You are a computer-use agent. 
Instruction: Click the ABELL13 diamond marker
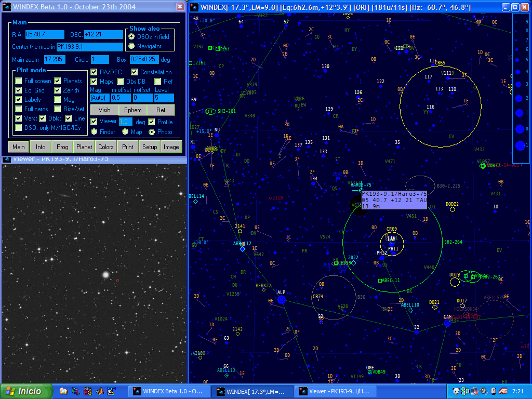[x=227, y=375]
